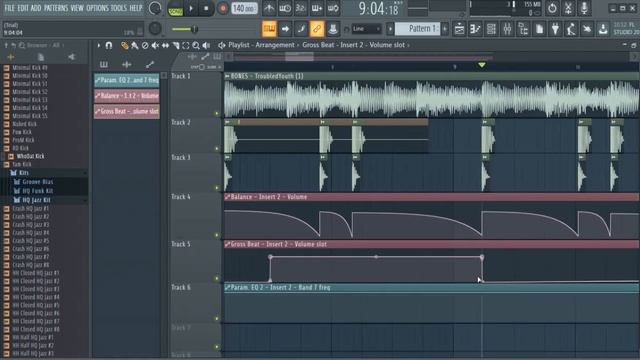Switch Song/Pattern mode
The height and width of the screenshot is (360, 640).
tap(176, 9)
